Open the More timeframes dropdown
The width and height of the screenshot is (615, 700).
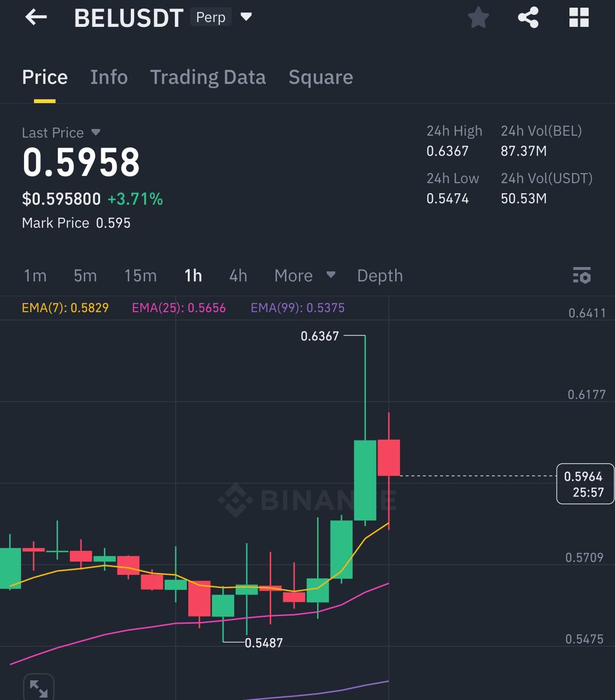pos(304,276)
